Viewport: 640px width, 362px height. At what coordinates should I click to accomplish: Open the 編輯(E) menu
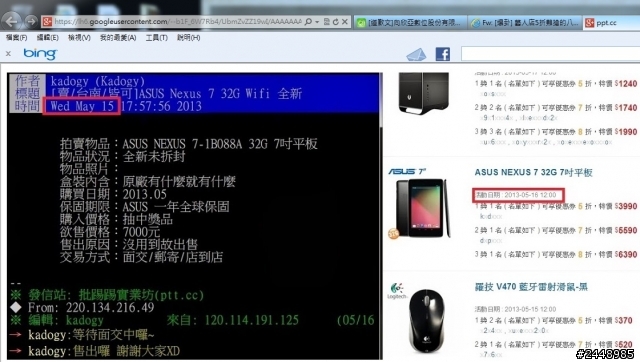click(x=47, y=38)
